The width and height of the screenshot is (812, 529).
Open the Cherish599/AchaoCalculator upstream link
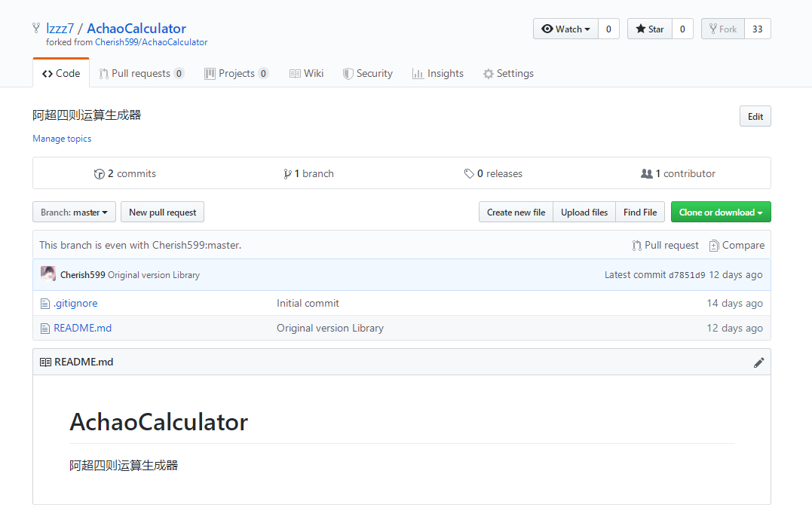click(x=152, y=42)
